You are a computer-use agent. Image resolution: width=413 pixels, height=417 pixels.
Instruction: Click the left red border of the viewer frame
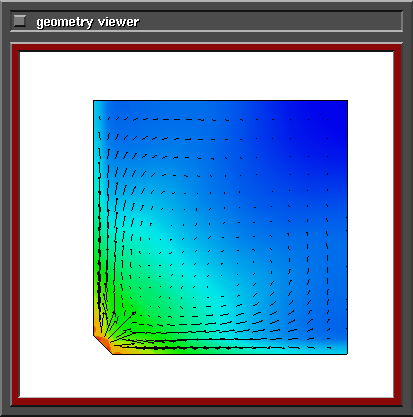16,224
